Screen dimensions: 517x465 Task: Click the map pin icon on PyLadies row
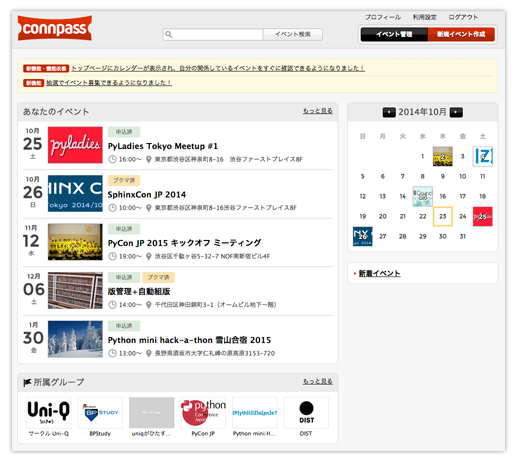[x=149, y=159]
